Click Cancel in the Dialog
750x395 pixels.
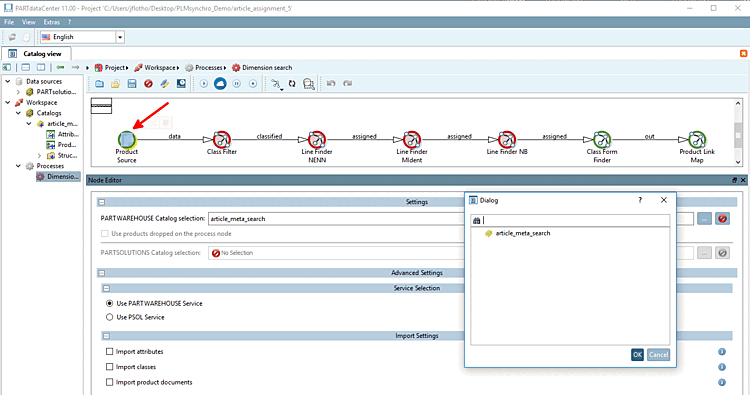(x=658, y=355)
